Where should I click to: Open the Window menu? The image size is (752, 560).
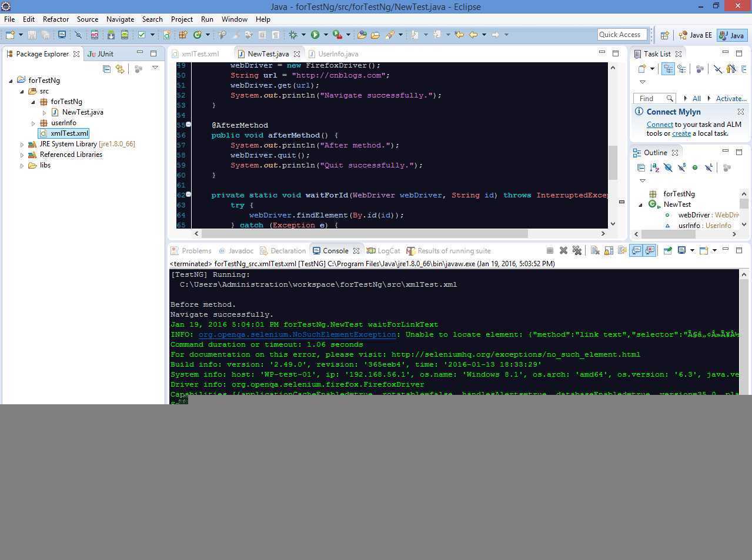[234, 19]
